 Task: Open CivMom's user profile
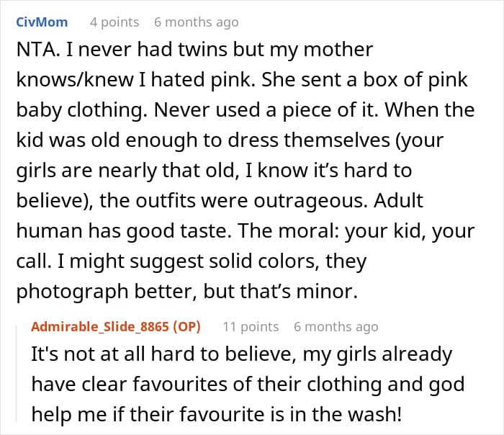pos(42,22)
